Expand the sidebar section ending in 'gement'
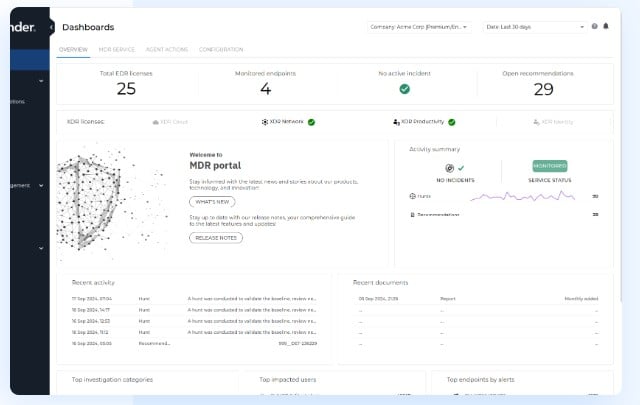 (41, 185)
